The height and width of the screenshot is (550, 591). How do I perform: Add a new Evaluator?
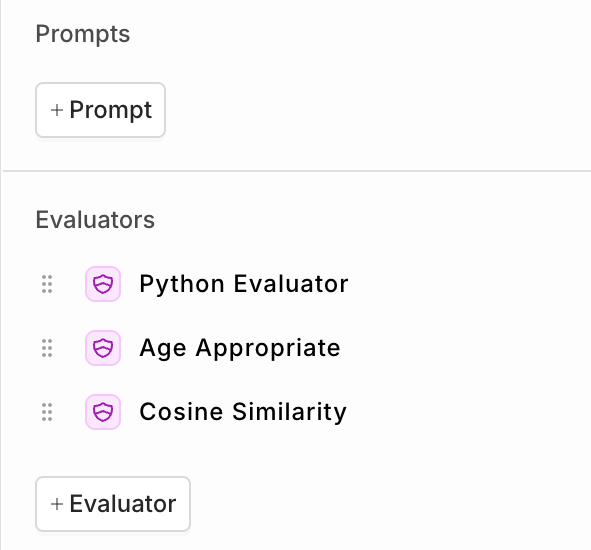coord(113,504)
